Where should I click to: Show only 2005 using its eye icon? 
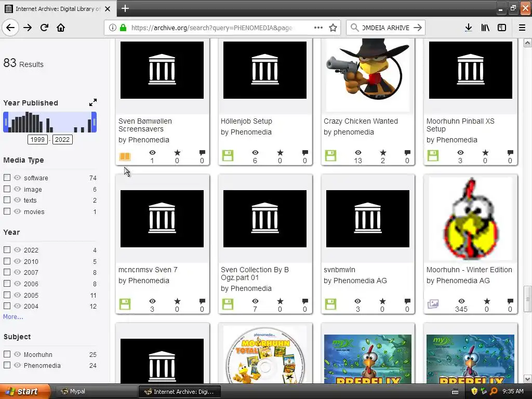pos(17,295)
